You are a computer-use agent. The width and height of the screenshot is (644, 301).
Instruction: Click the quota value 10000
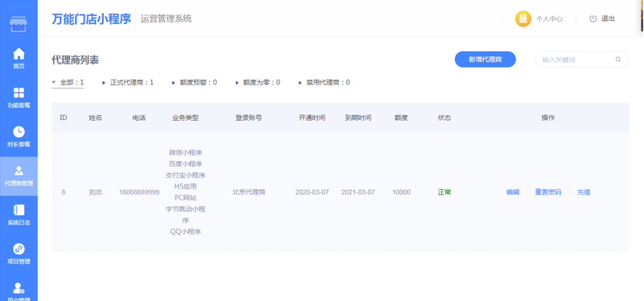click(x=401, y=192)
